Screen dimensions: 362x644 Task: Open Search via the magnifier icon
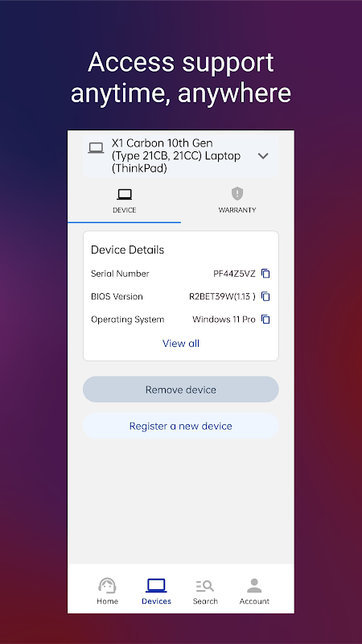point(205,586)
